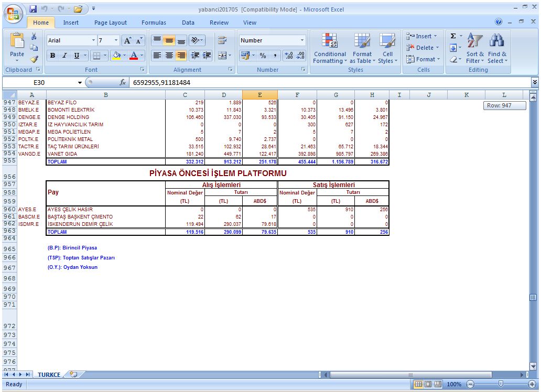Toggle Bottom Align vertical alignment
The width and height of the screenshot is (541, 392).
tap(181, 40)
